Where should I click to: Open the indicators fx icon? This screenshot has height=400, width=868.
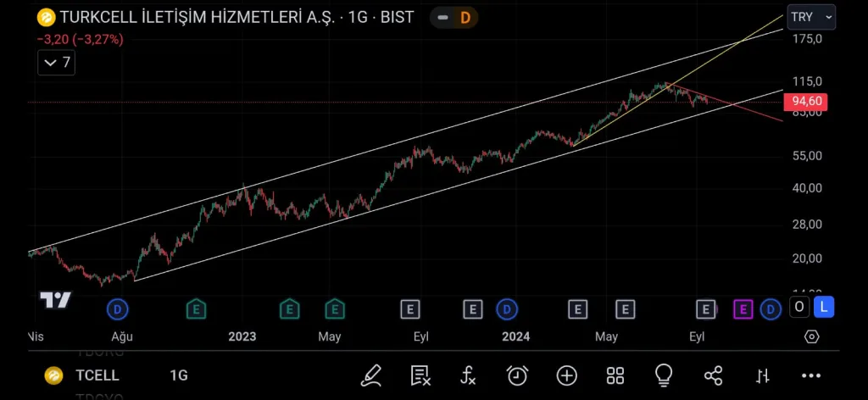pyautogui.click(x=468, y=375)
